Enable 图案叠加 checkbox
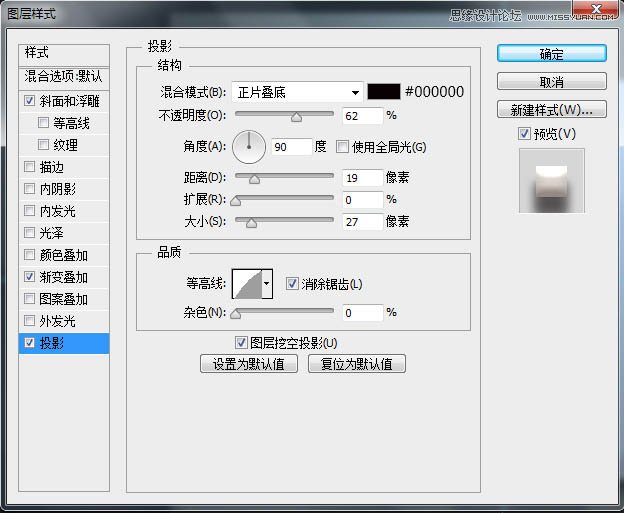The image size is (624, 513). pos(29,298)
